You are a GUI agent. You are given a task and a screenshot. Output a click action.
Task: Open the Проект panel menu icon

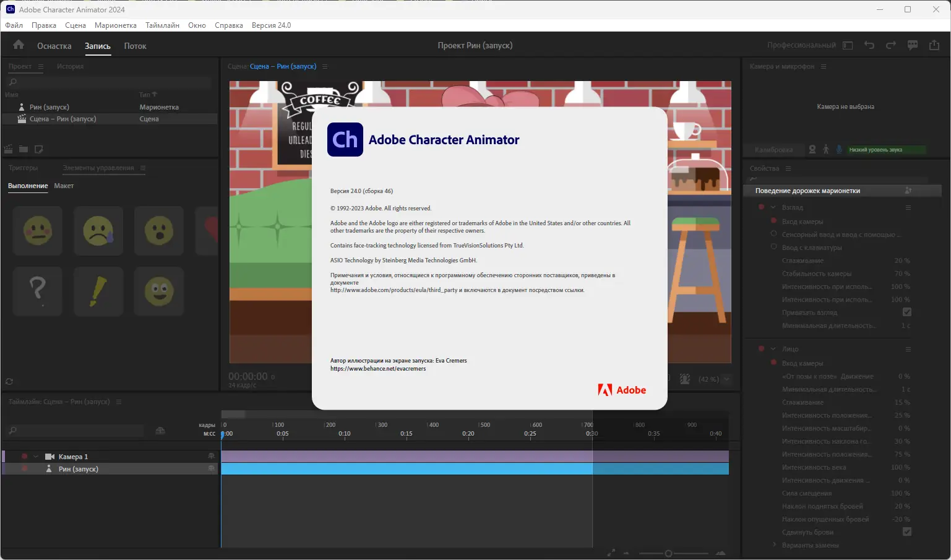pyautogui.click(x=41, y=66)
